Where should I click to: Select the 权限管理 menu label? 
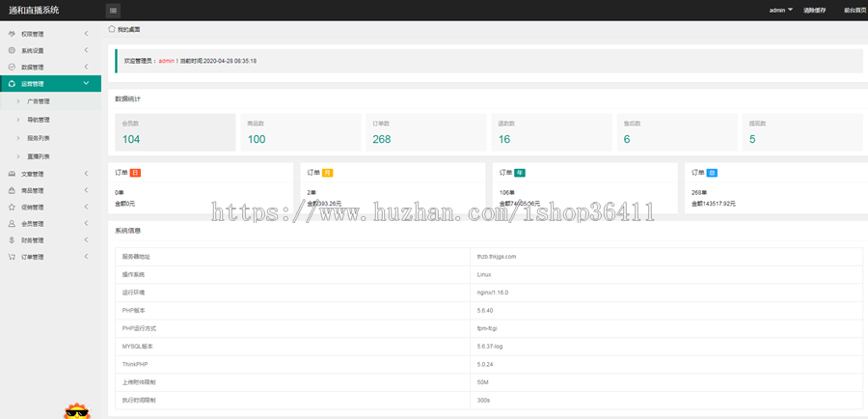33,35
